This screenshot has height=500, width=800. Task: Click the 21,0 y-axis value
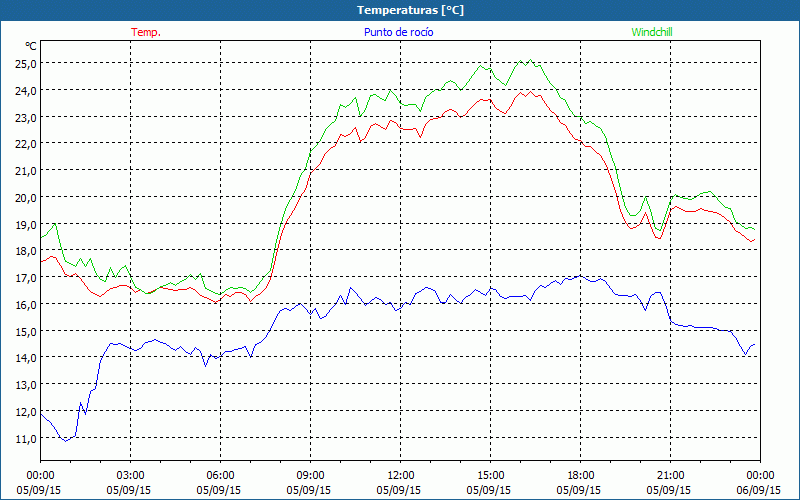[26, 171]
